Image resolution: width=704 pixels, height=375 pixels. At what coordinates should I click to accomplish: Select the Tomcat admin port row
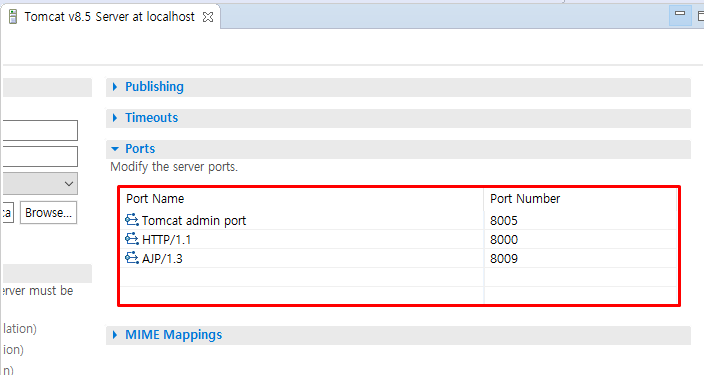coord(399,221)
